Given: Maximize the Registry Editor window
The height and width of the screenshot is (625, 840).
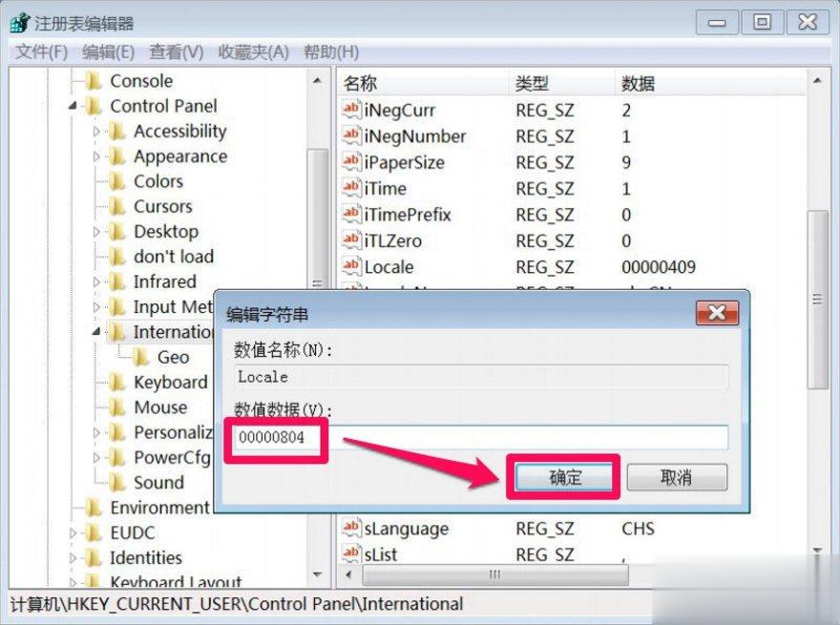Looking at the screenshot, I should [762, 23].
